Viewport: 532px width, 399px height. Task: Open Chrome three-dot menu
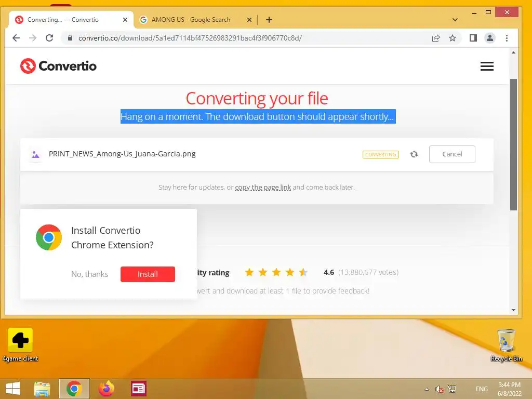(x=507, y=38)
